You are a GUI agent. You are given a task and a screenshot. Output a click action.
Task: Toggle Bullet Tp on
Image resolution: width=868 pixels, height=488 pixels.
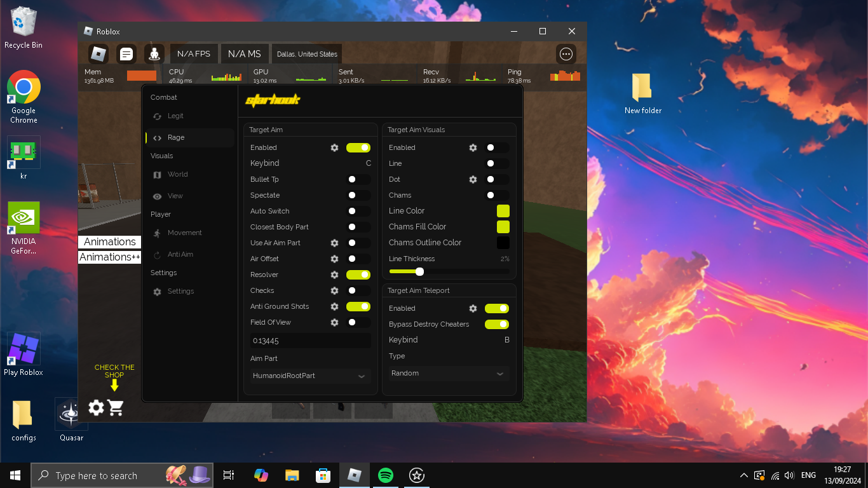[358, 179]
